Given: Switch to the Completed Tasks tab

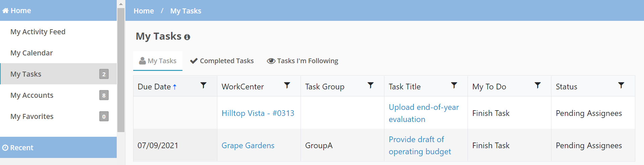Looking at the screenshot, I should click(222, 61).
